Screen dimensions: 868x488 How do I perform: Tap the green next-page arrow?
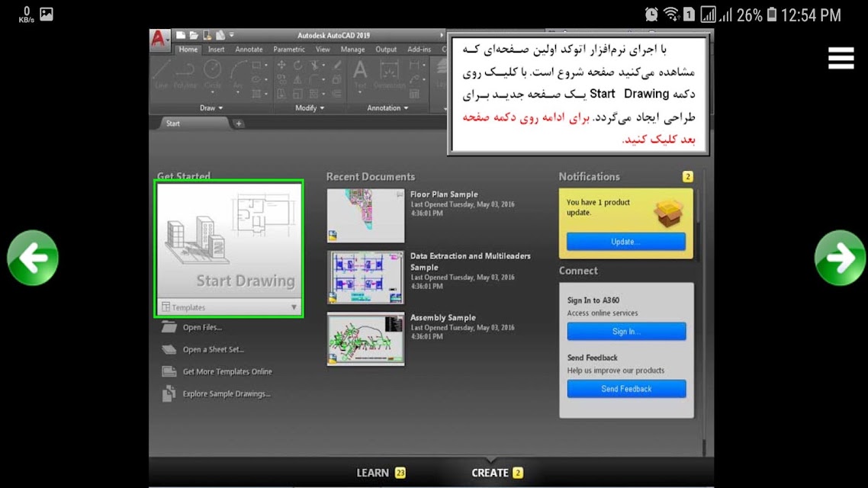(840, 258)
